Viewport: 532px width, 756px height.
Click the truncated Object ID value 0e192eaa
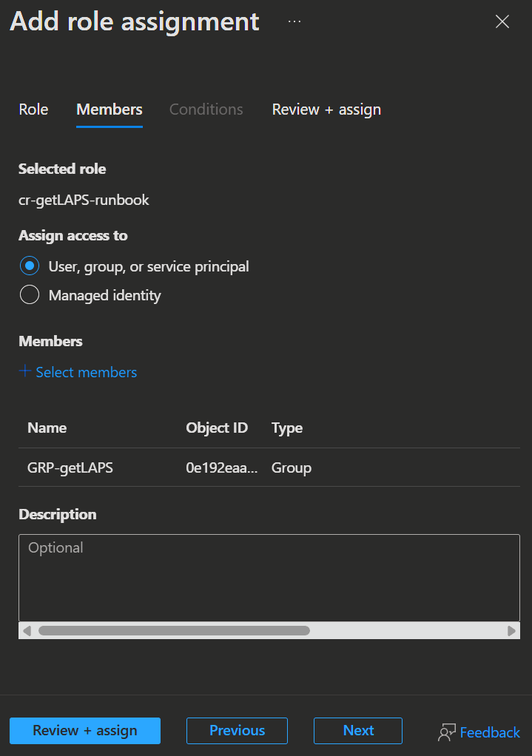click(x=222, y=468)
